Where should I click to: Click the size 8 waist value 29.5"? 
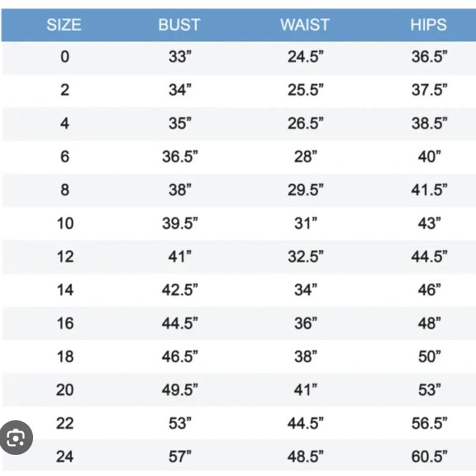click(305, 190)
